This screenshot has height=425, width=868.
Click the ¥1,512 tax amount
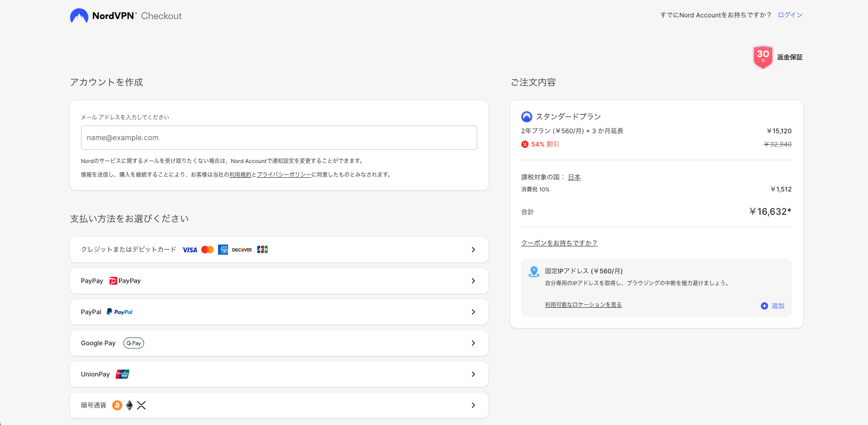[781, 189]
